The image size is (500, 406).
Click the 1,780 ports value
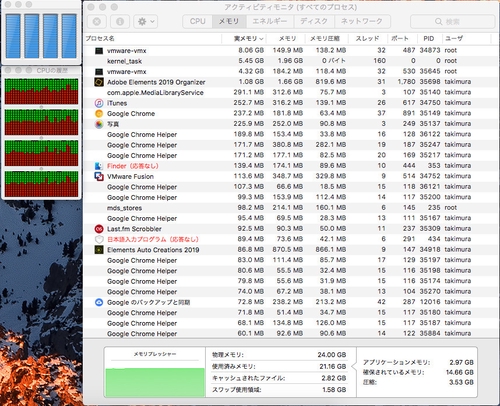[x=406, y=82]
